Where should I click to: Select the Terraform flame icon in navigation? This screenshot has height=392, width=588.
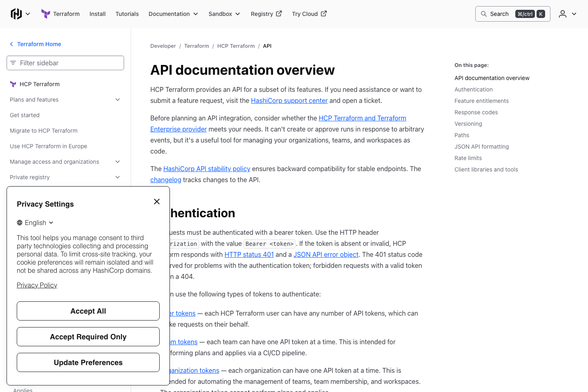pyautogui.click(x=45, y=13)
